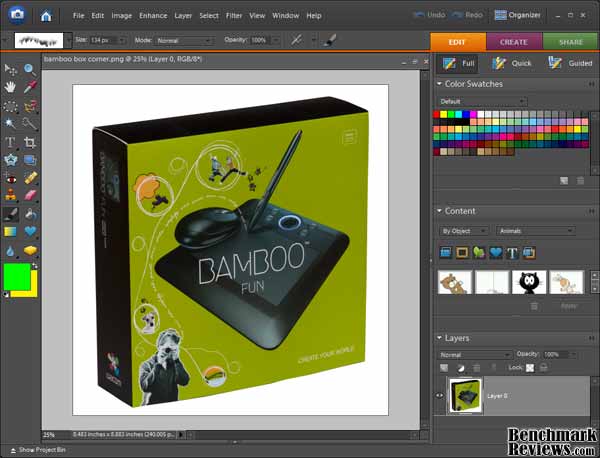Toggle Shapes heart filter in Content panel

pos(496,253)
